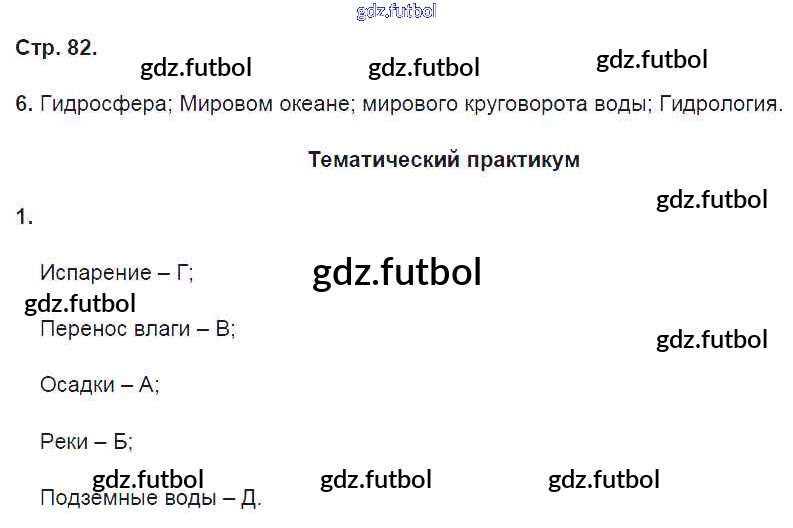This screenshot has width=793, height=528.
Task: Click the answer line "Реки – Б"
Action: pos(86,441)
